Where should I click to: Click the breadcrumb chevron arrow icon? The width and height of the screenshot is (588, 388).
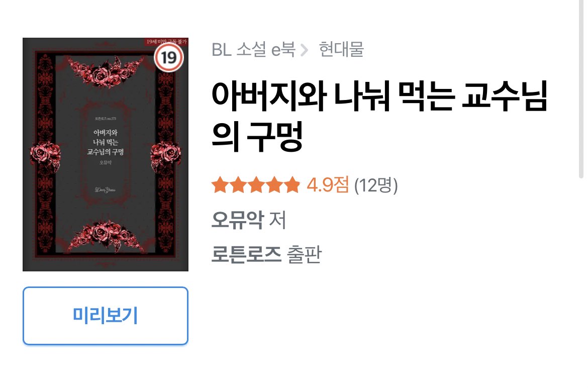tap(305, 50)
